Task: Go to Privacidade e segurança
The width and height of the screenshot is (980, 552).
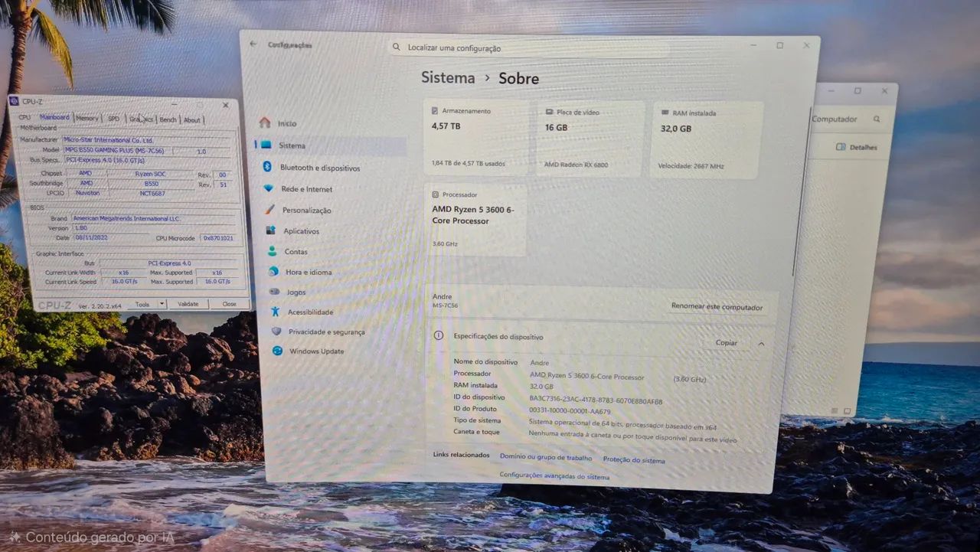Action: coord(318,332)
